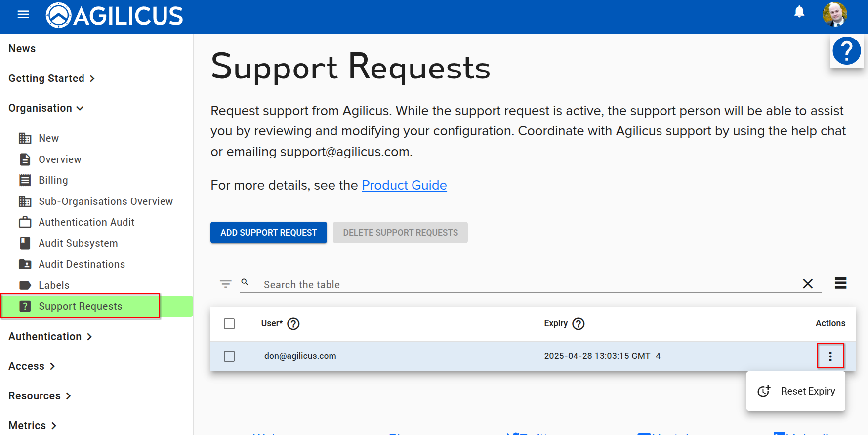The width and height of the screenshot is (868, 435).
Task: Open the blue help question mark button
Action: coord(846,51)
